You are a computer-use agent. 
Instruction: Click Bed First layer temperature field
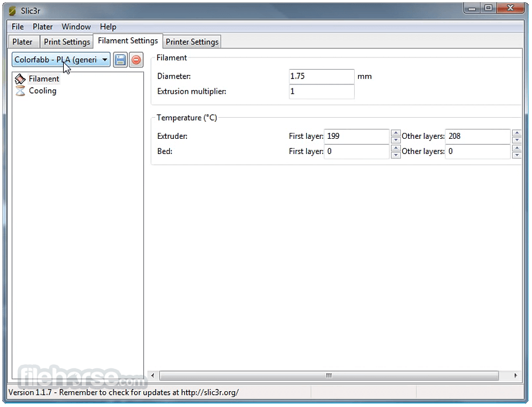356,152
